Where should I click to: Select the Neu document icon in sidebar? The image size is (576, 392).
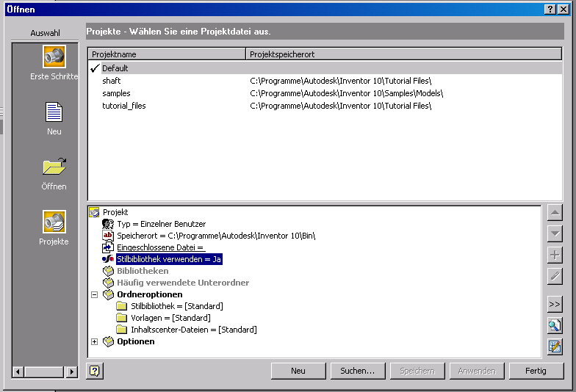pyautogui.click(x=54, y=112)
